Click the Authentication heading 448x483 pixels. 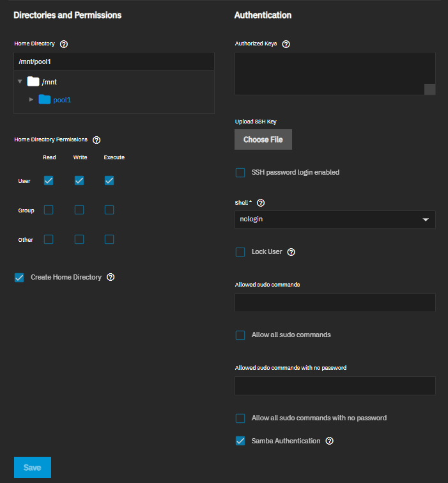263,15
